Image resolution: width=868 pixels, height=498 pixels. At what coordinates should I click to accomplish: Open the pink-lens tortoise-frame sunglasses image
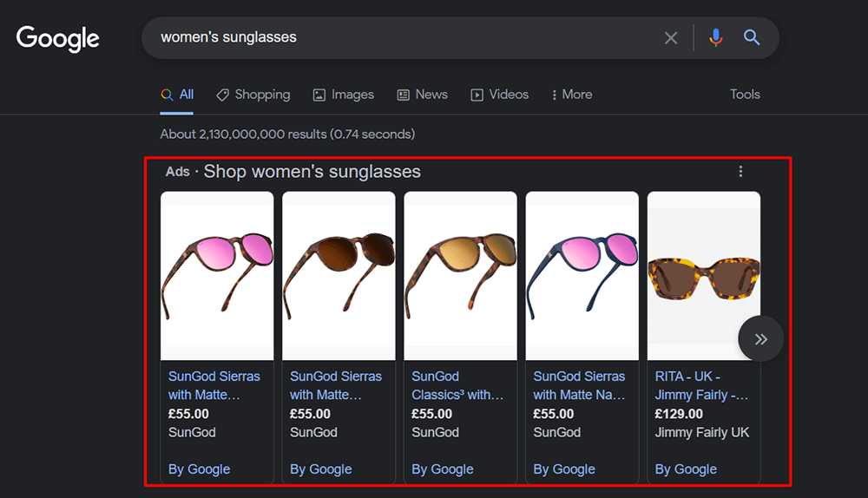click(217, 276)
